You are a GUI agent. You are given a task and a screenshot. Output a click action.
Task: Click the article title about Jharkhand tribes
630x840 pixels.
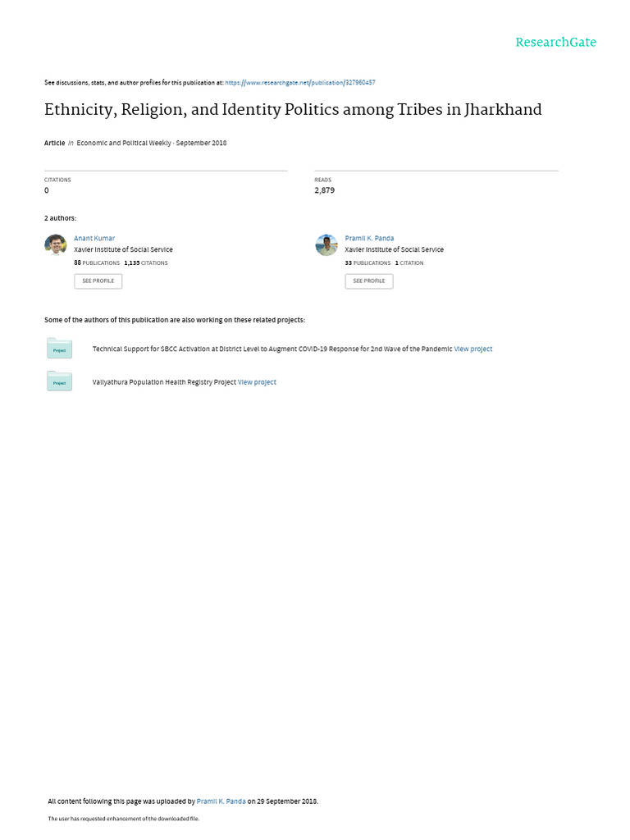(293, 109)
